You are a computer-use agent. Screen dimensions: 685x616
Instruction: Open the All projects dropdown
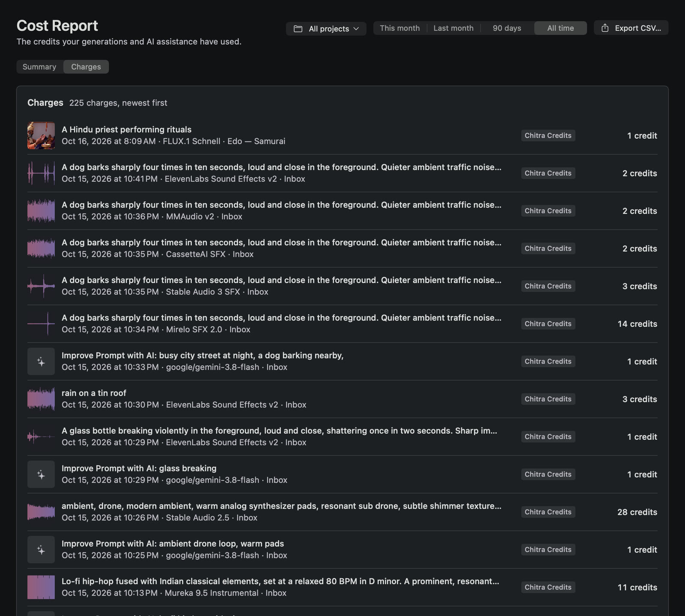click(326, 29)
